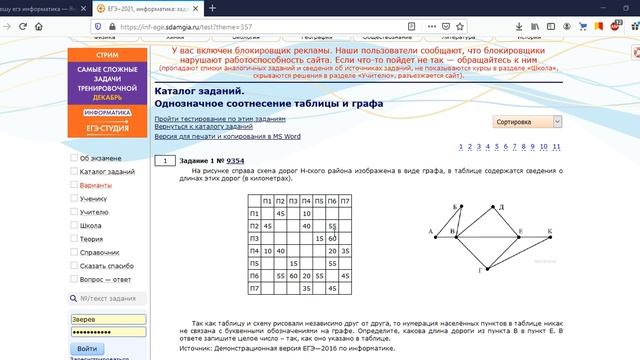The width and height of the screenshot is (640, 360).
Task: Close the first browser tab
Action: click(x=84, y=9)
